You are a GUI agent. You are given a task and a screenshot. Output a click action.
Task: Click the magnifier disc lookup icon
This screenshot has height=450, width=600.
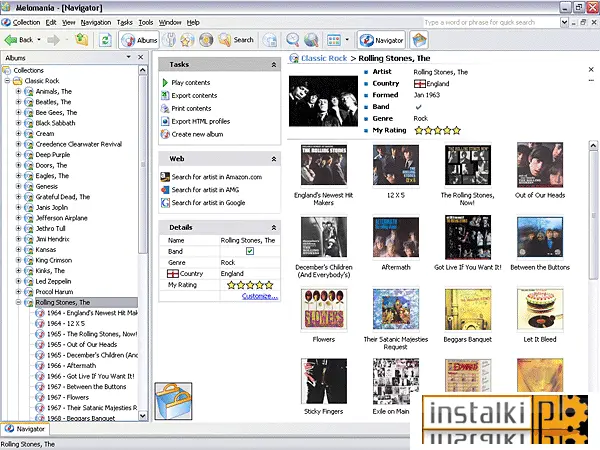293,40
